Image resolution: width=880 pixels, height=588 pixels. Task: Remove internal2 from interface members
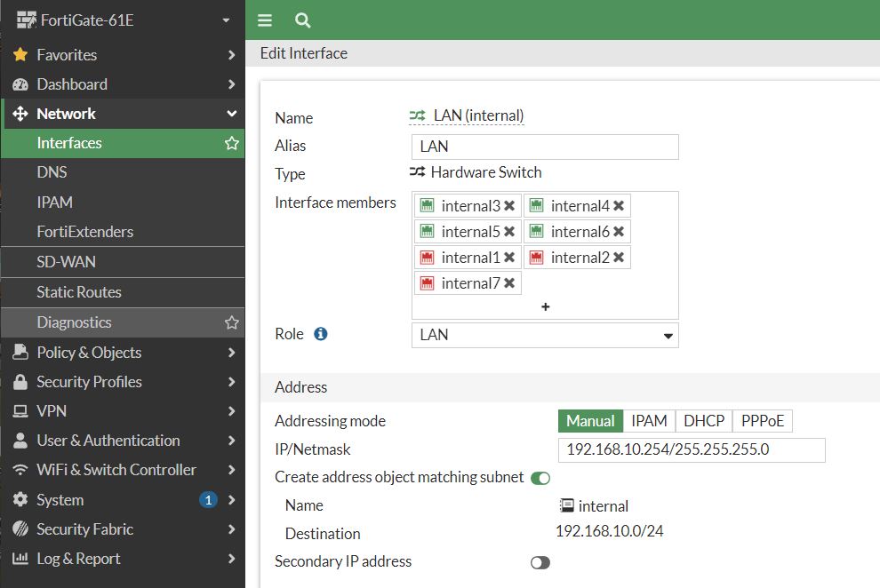619,258
